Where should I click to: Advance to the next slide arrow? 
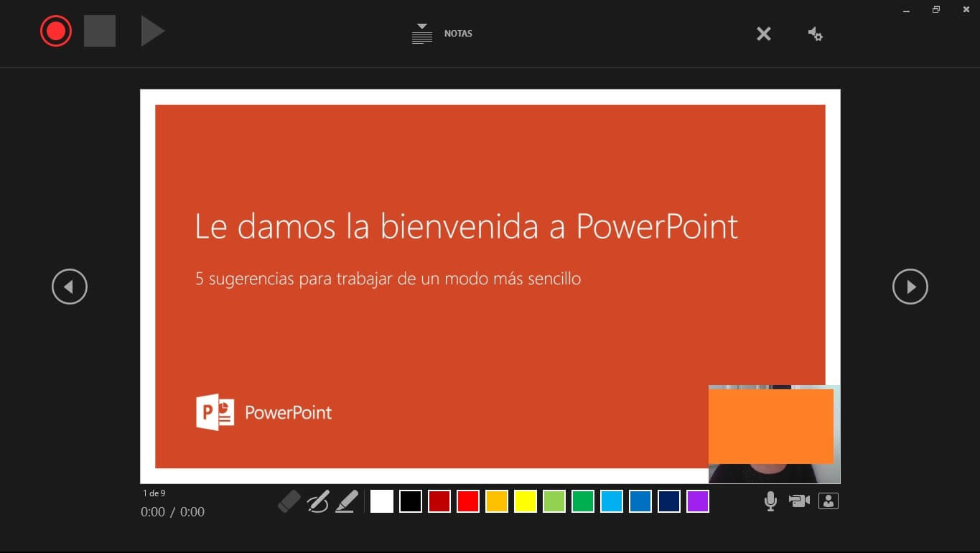(910, 287)
